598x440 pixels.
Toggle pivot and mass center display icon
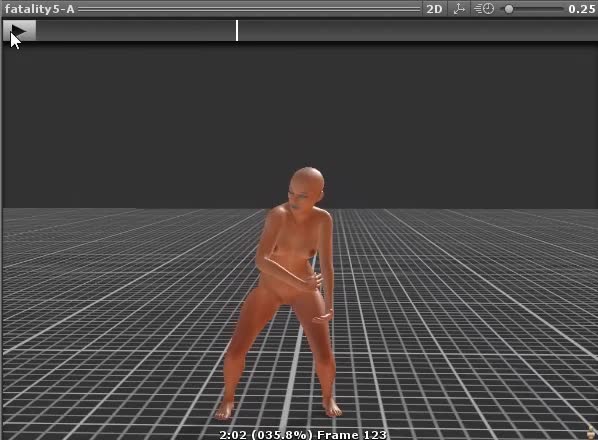459,9
